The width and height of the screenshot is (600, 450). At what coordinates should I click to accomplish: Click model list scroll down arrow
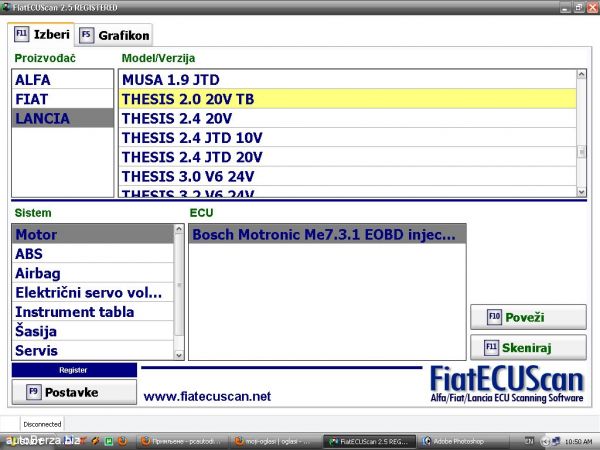[x=581, y=192]
